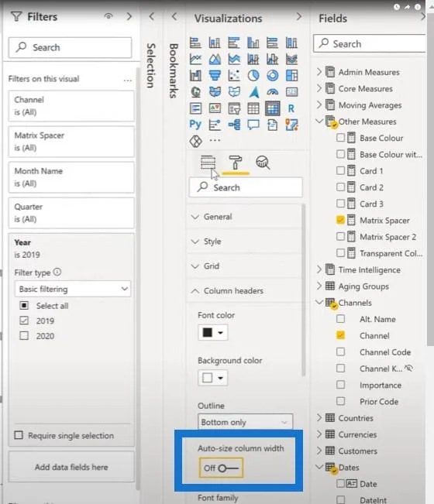This screenshot has width=434, height=504.
Task: Expand the General formatting section
Action: (x=245, y=217)
